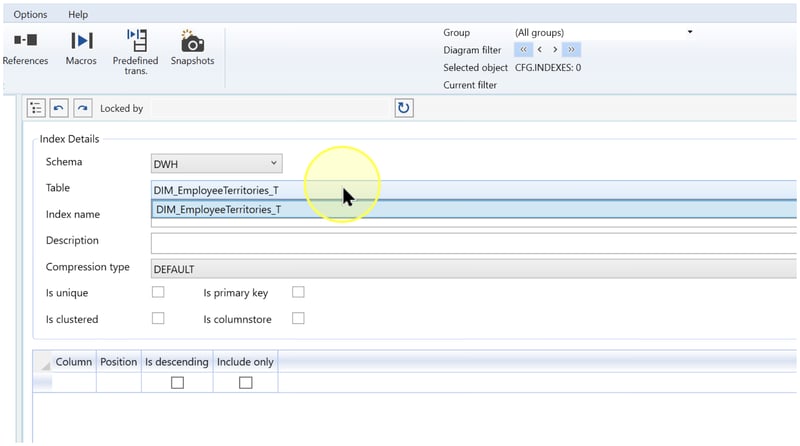Click the Is descending column header
This screenshot has width=800, height=446.
click(177, 362)
